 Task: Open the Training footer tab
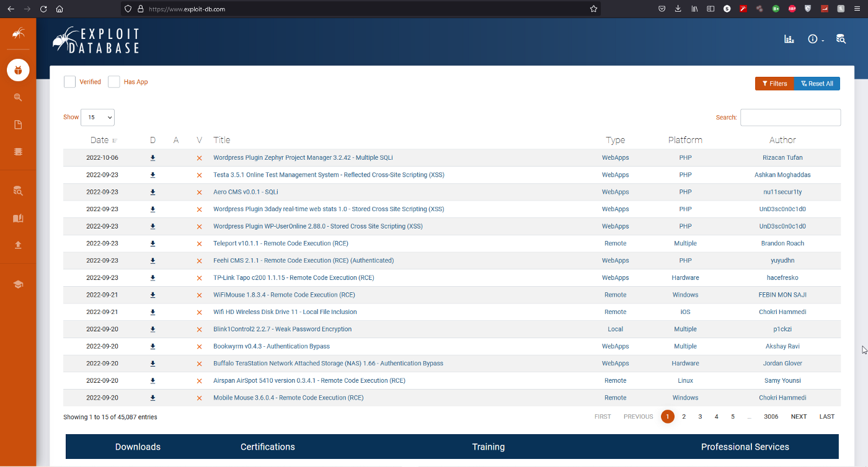point(489,447)
